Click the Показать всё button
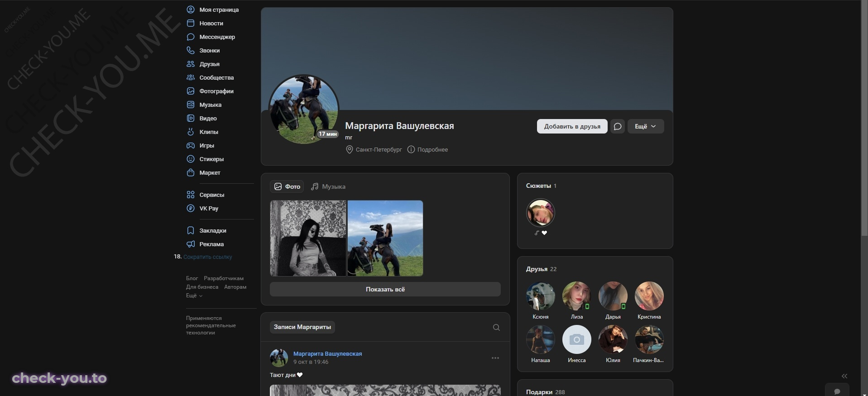This screenshot has width=868, height=396. tap(385, 289)
